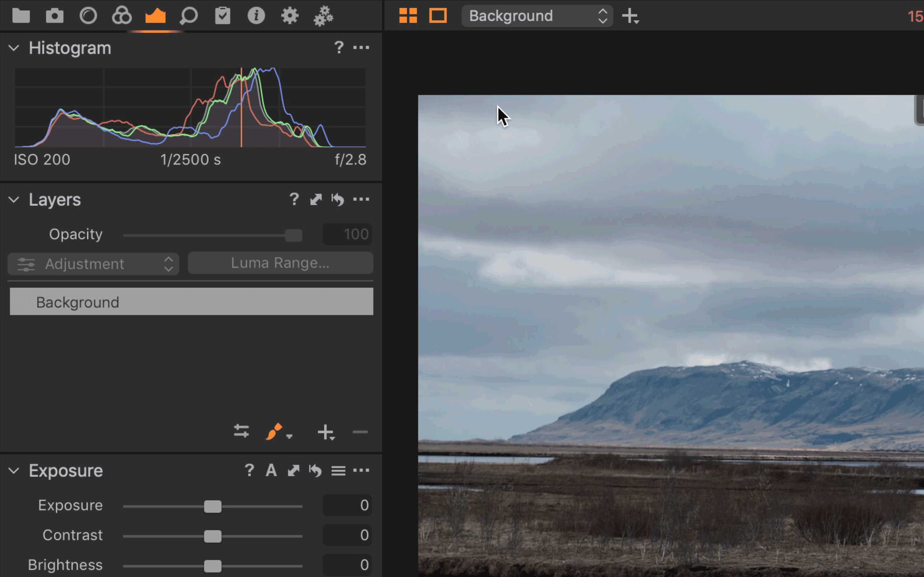Open the Color tool tab three-circles icon

[122, 16]
